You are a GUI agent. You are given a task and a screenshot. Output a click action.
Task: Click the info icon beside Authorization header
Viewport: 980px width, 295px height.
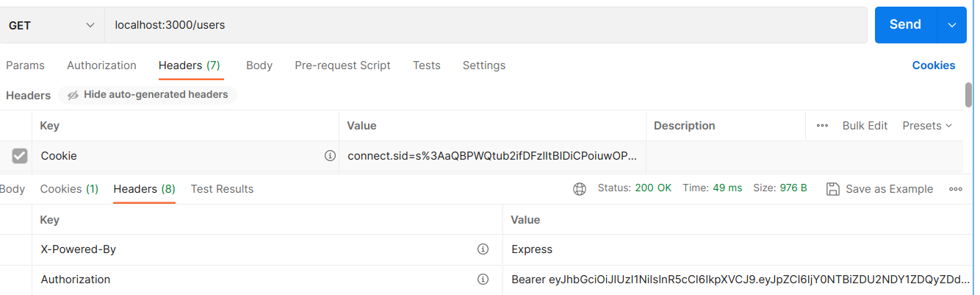coord(483,280)
